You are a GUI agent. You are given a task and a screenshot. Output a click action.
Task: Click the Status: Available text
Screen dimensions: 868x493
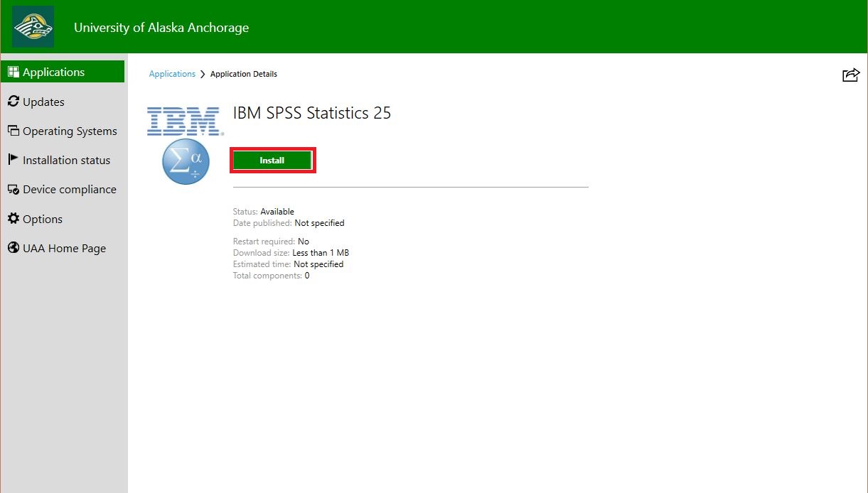[x=264, y=212]
